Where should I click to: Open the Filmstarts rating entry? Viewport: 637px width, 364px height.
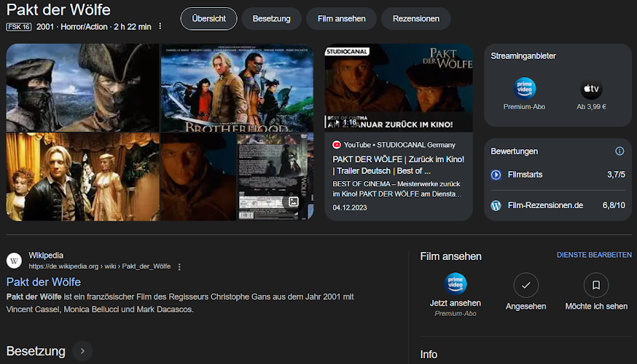pos(558,175)
